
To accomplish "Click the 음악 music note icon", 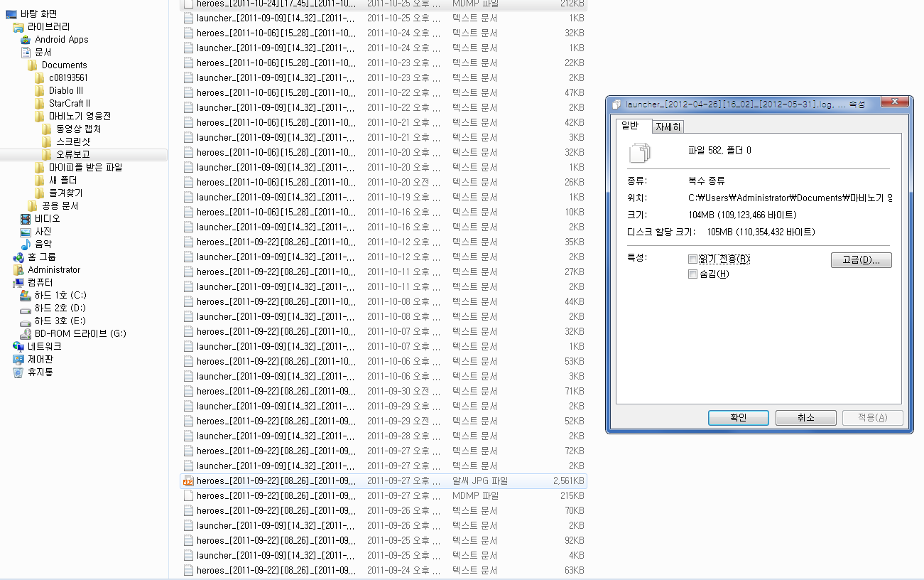I will 26,245.
